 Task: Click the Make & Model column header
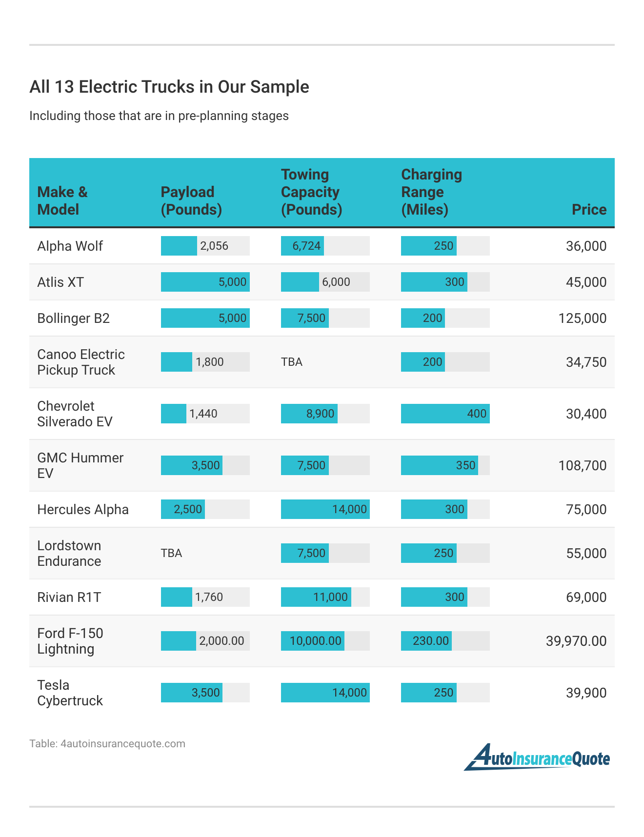pos(62,200)
